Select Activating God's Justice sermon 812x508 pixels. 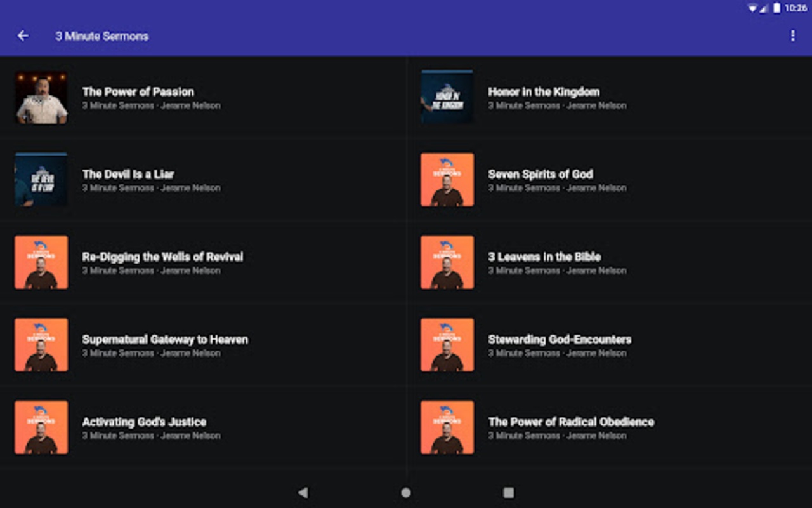(203, 427)
